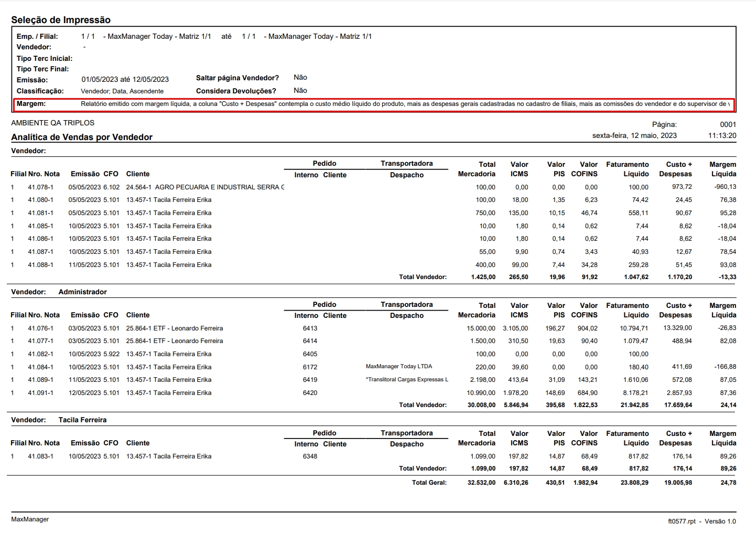Click nota number '41.088-1'
The height and width of the screenshot is (534, 756).
[41, 265]
